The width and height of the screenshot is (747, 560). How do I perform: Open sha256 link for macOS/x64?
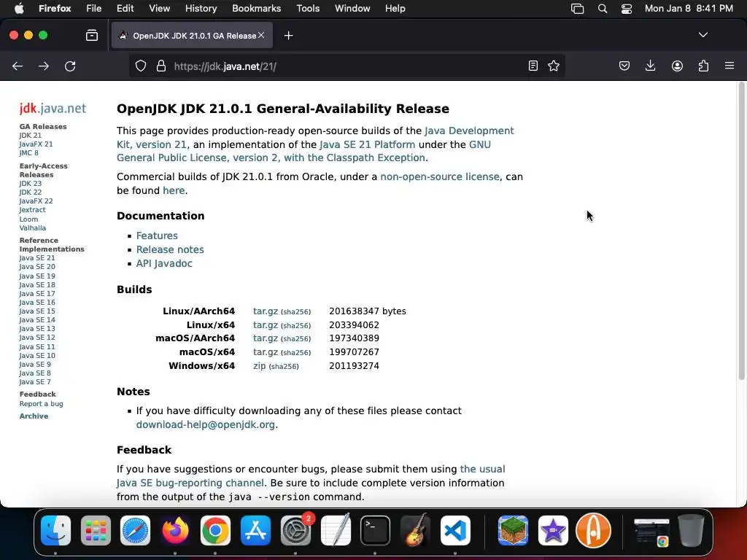296,353
